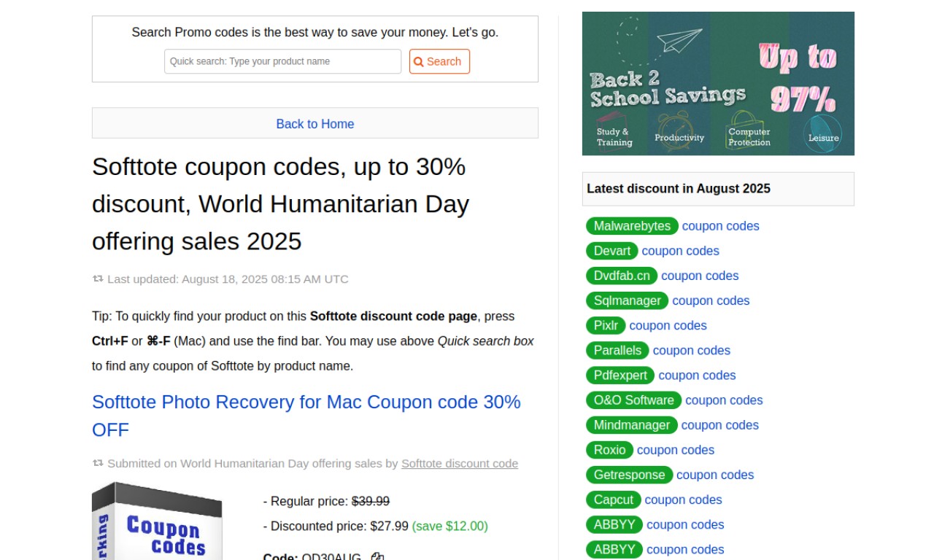This screenshot has width=934, height=560.
Task: Select the Malwarebytes green tag
Action: (x=632, y=226)
